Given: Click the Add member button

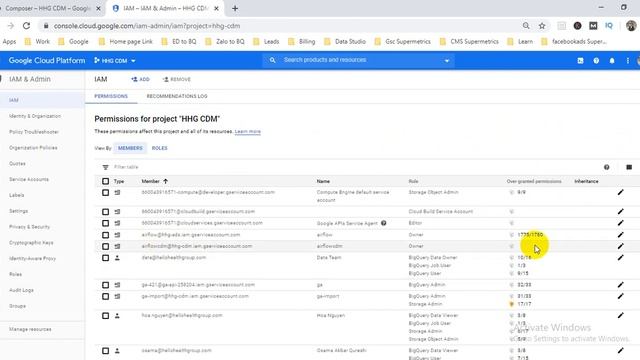Looking at the screenshot, I should point(140,79).
